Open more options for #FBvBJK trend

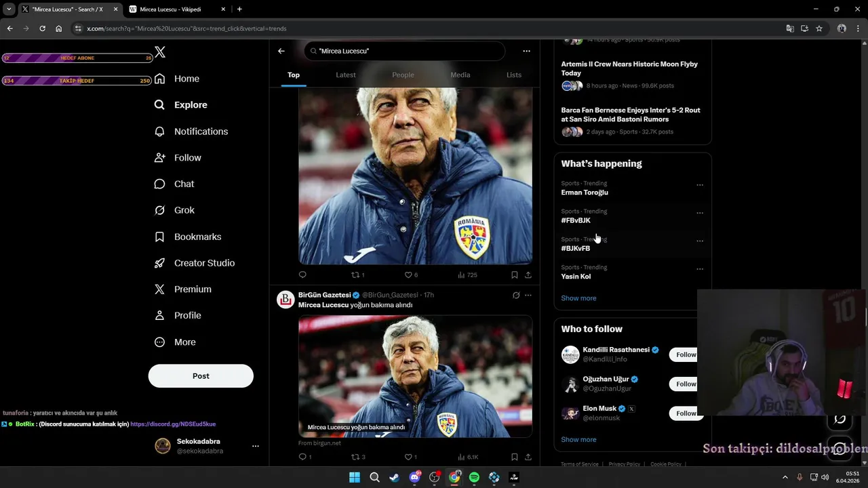[x=700, y=213]
